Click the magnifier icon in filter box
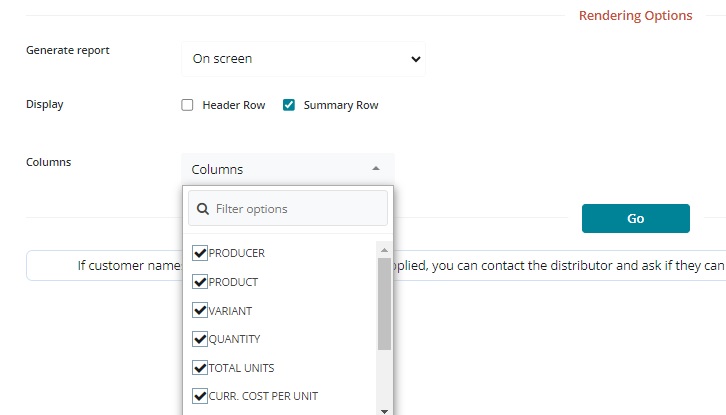The height and width of the screenshot is (415, 726). (x=203, y=209)
